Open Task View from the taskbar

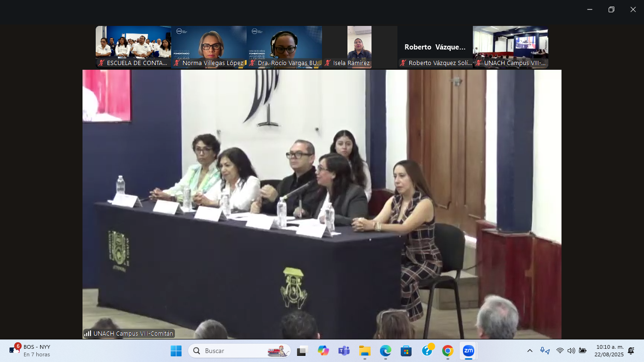[x=302, y=351]
